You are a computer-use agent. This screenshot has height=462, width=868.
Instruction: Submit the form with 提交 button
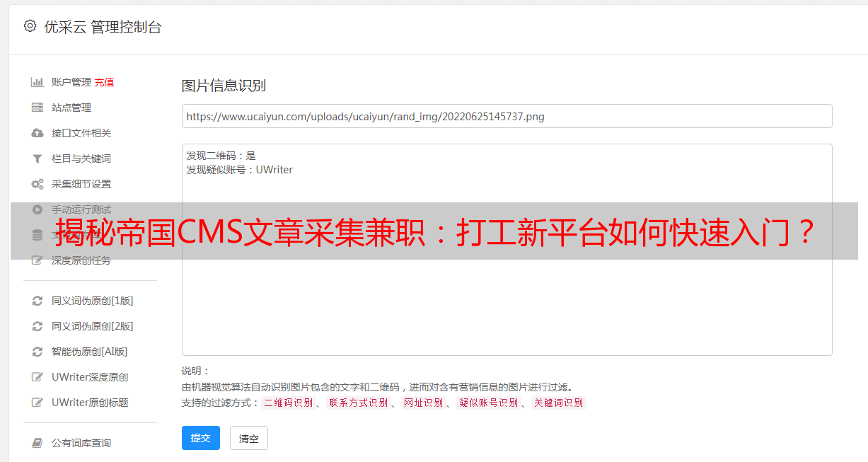coord(201,438)
